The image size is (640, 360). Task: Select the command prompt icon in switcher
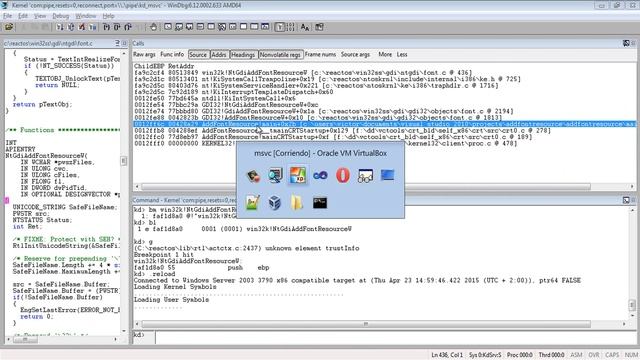tap(320, 203)
